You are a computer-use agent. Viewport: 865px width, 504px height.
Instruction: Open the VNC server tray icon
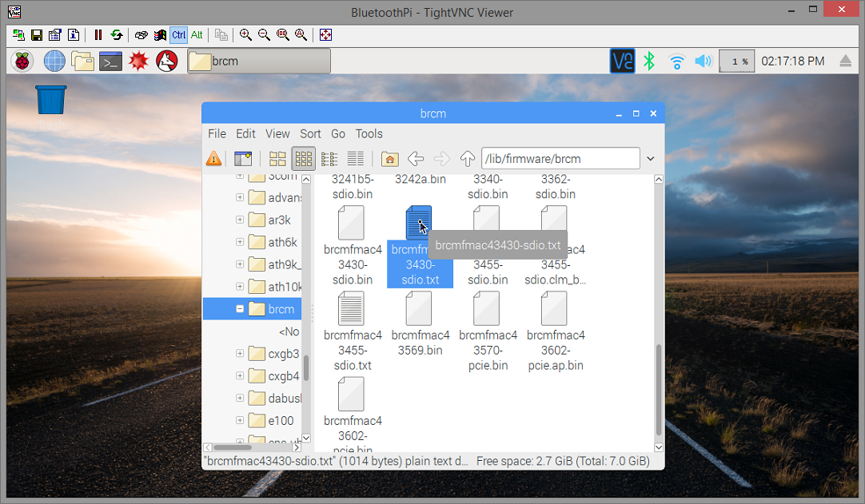(622, 62)
